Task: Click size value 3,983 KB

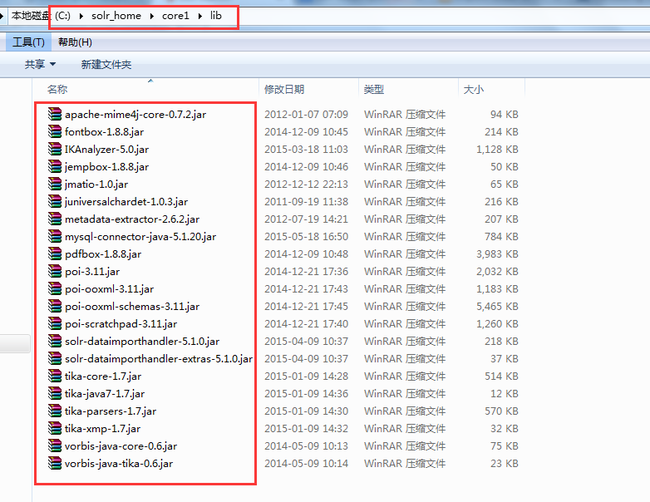Action: [x=497, y=254]
